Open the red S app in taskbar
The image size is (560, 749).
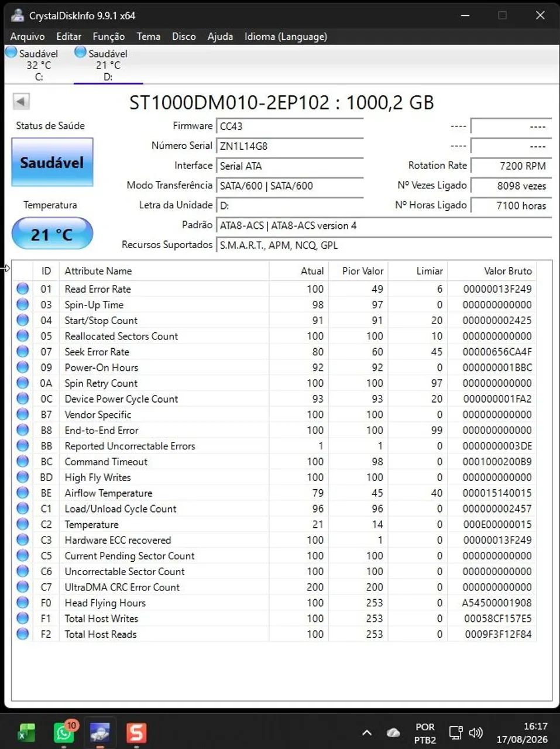[136, 733]
